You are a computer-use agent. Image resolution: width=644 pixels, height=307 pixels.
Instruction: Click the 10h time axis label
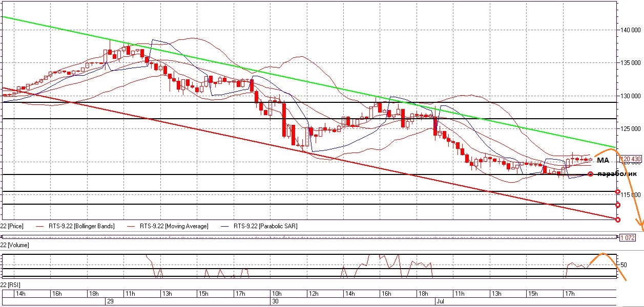click(x=277, y=294)
